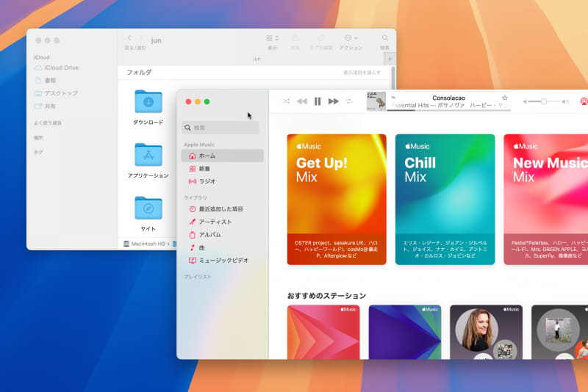Click the low volume speaker icon
The height and width of the screenshot is (392, 588).
pyautogui.click(x=525, y=101)
